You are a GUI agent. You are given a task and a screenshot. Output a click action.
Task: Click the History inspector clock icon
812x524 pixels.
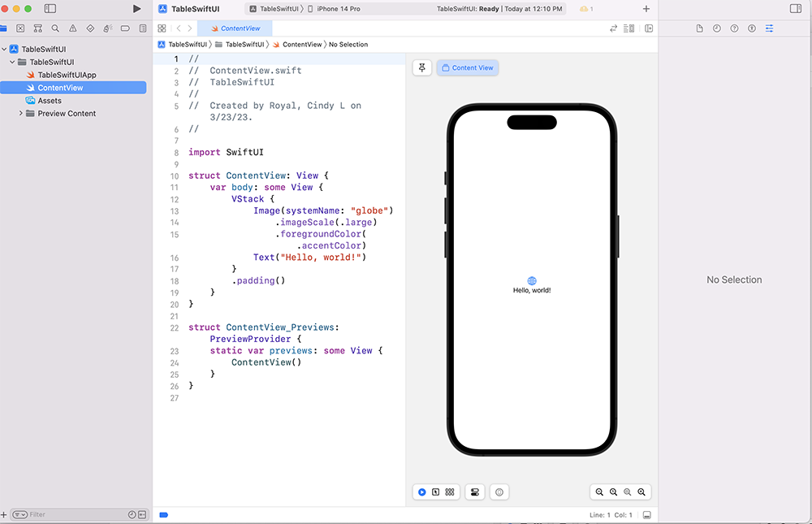717,28
